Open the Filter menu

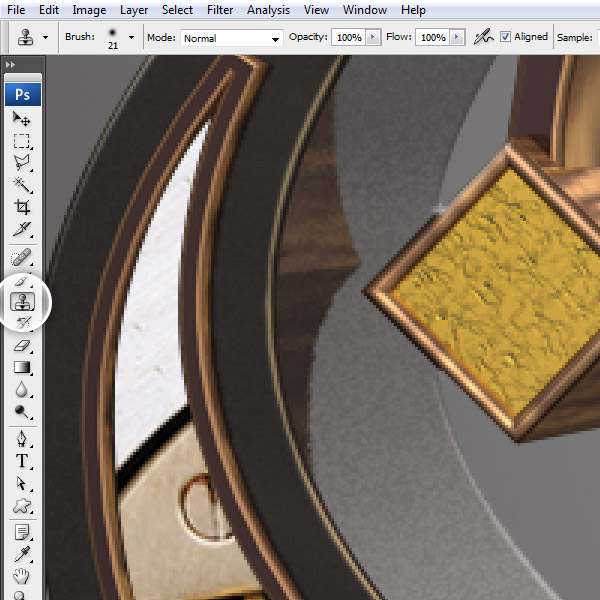click(220, 10)
